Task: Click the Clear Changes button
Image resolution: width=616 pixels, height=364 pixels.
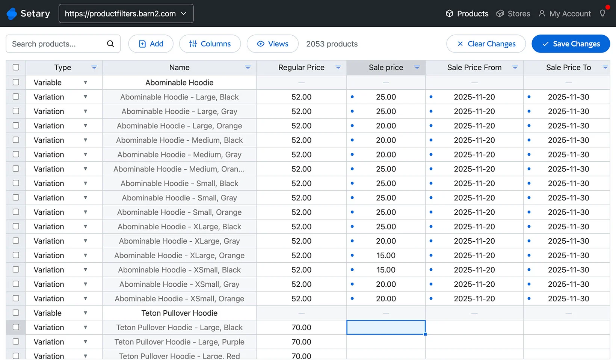Action: tap(486, 44)
